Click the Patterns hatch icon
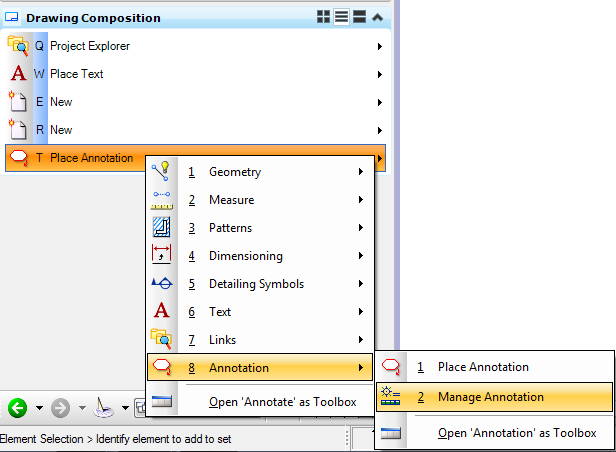The height and width of the screenshot is (452, 616). (161, 227)
